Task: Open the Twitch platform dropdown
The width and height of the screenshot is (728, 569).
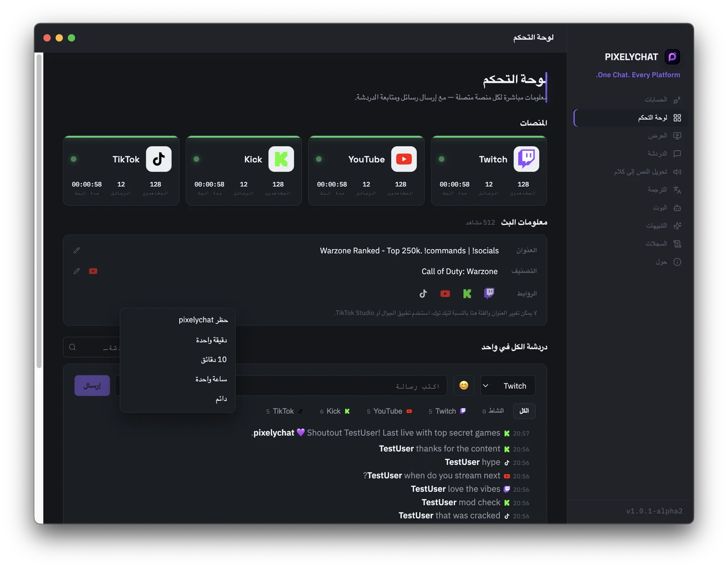Action: [x=508, y=386]
